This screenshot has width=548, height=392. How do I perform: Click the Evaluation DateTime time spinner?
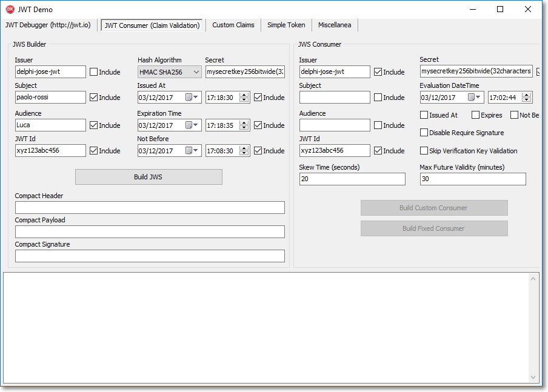pos(527,98)
